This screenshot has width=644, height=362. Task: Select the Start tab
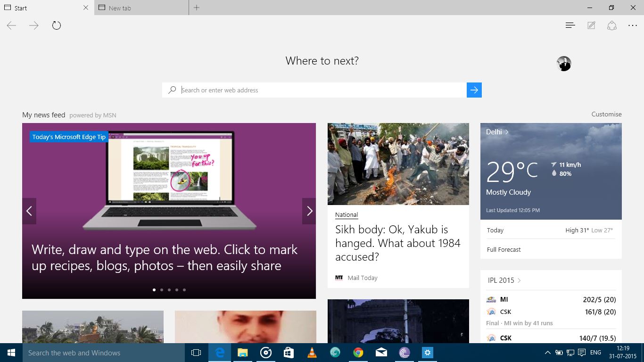pyautogui.click(x=42, y=8)
